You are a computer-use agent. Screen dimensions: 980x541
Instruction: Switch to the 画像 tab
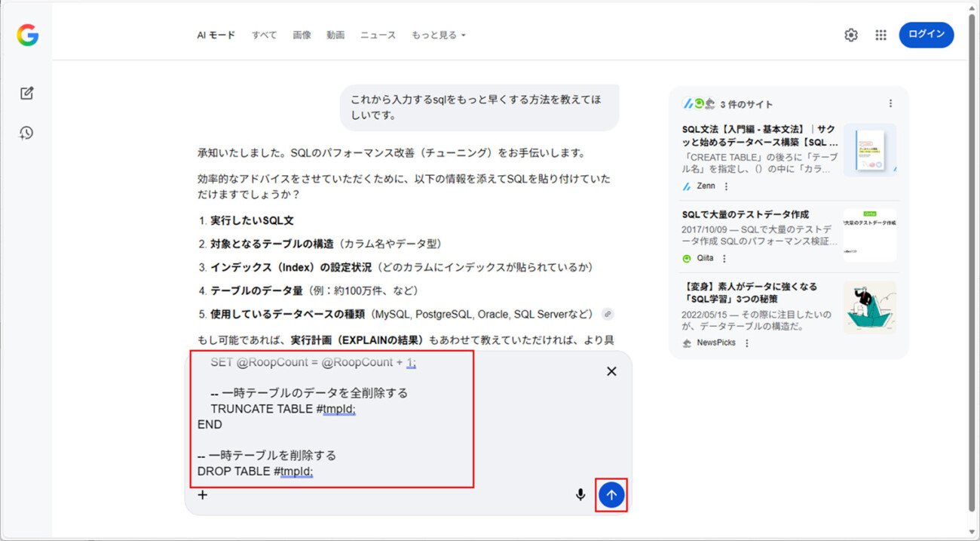point(302,35)
